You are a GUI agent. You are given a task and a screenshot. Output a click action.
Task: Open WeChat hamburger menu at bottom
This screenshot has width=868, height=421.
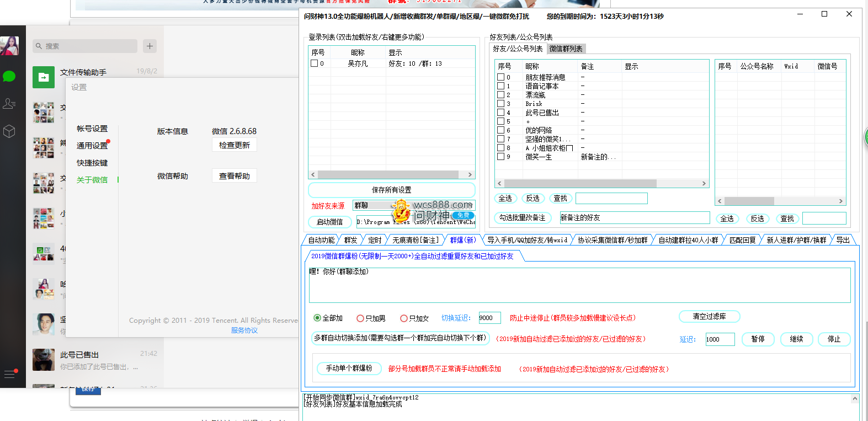click(9, 374)
